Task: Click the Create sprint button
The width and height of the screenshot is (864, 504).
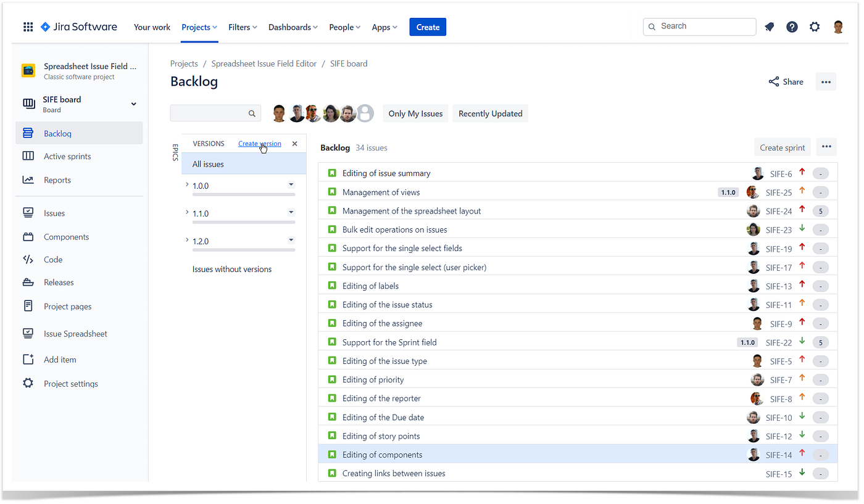Action: (x=782, y=147)
